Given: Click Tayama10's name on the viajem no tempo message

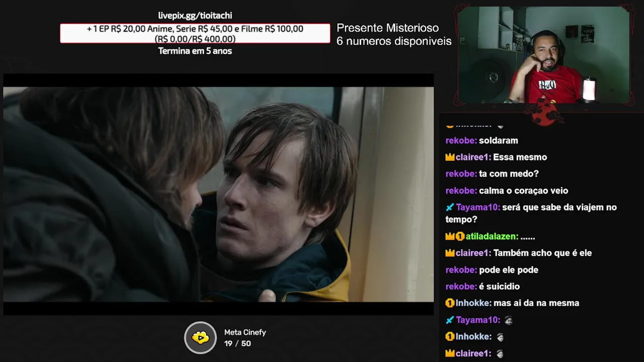Looking at the screenshot, I should coord(478,207).
